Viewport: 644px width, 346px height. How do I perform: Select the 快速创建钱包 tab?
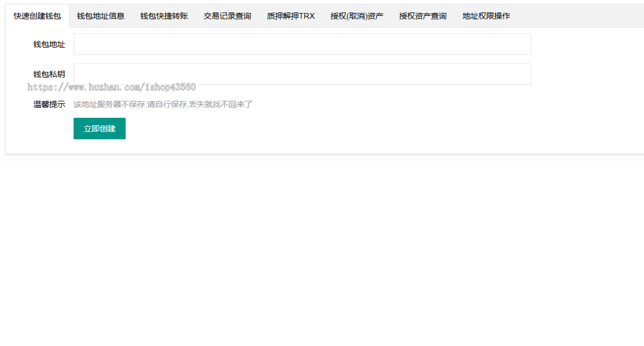pyautogui.click(x=37, y=16)
